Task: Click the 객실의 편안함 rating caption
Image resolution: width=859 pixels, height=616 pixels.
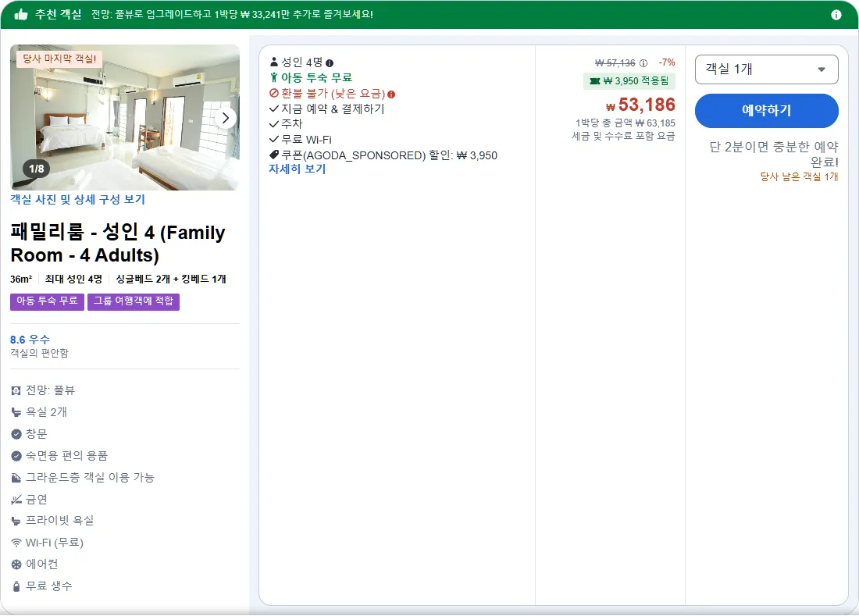Action: [40, 353]
